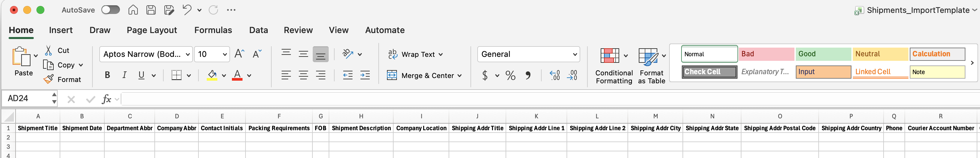Expand the Merge & Center dropdown arrow

point(460,76)
